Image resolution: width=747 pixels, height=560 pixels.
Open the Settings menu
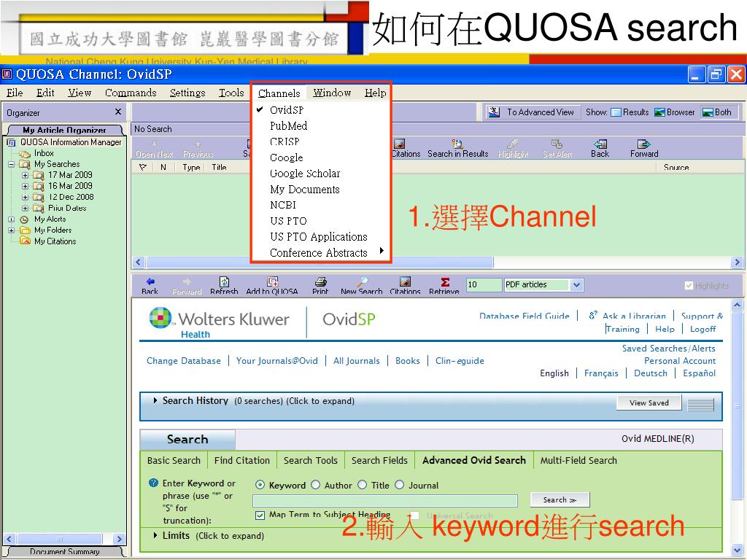(187, 93)
